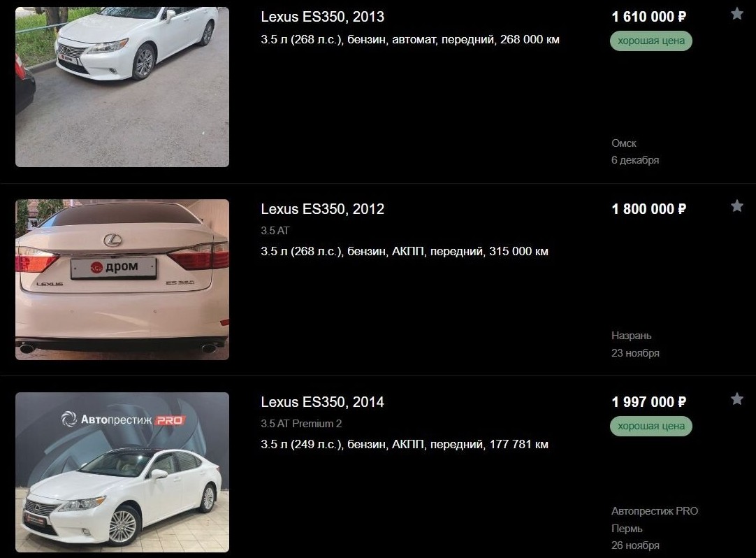Click the Омск location text

[x=624, y=143]
